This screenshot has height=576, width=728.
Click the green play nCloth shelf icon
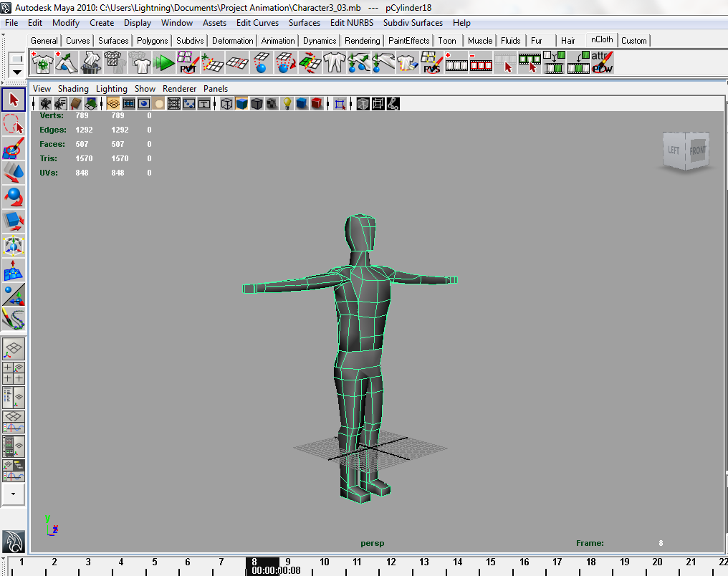(163, 62)
